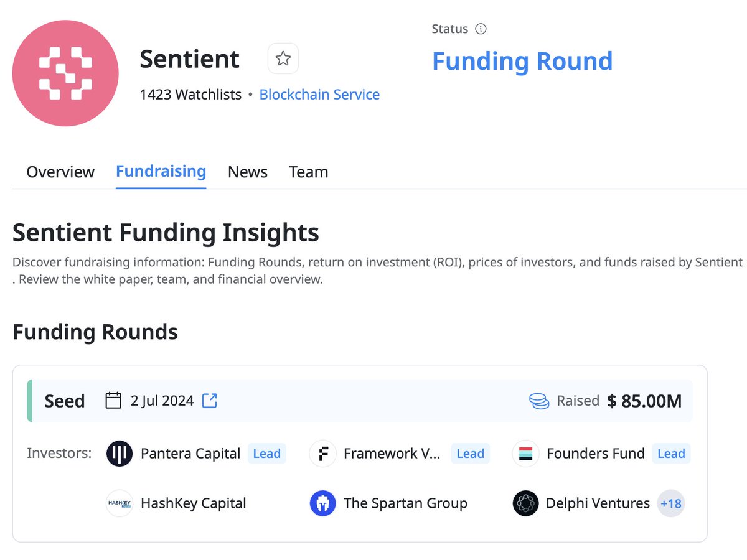This screenshot has height=560, width=747.
Task: Click the Pantera Capital logo
Action: pos(120,454)
